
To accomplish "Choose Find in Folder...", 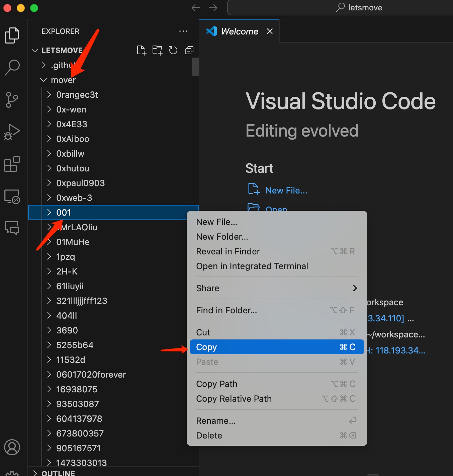I will [277, 310].
